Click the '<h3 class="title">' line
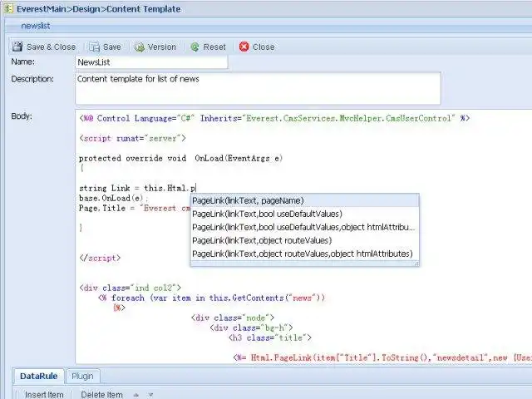Viewport: 532px width, 399px height. point(269,338)
